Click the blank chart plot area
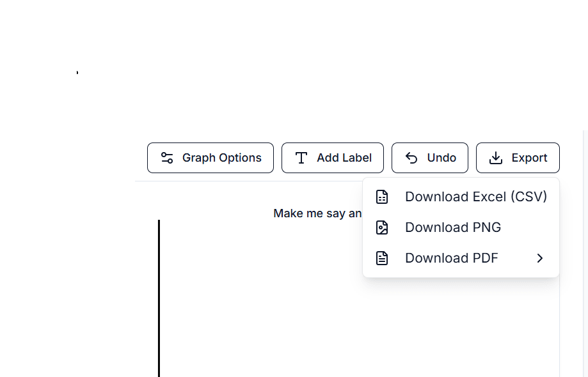 269,307
